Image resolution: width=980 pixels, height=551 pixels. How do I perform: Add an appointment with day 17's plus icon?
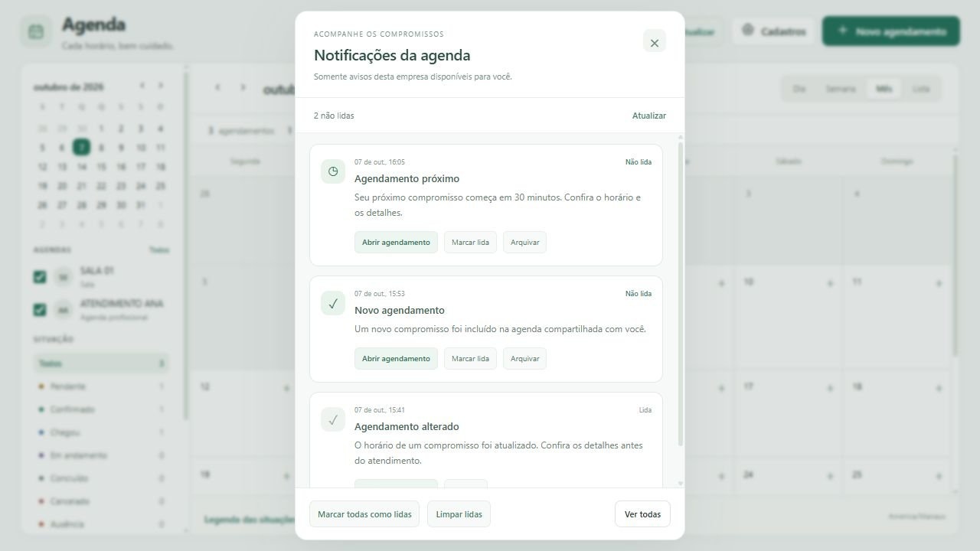tap(830, 388)
